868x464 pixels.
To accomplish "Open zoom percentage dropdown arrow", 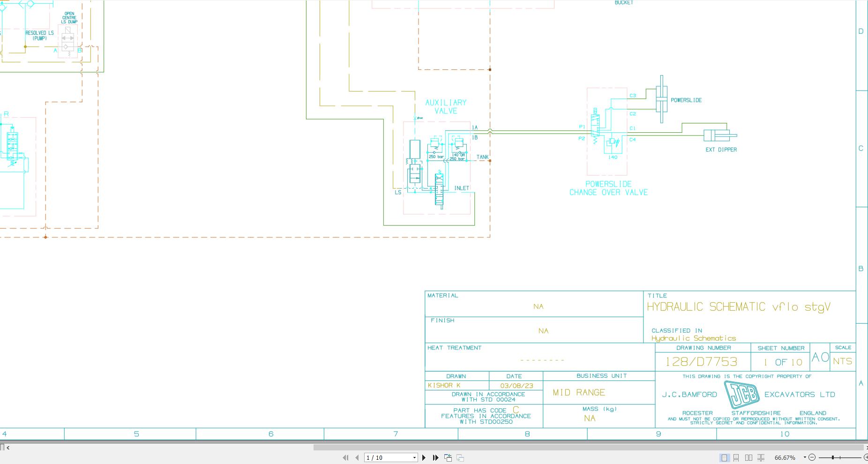I will coord(805,457).
